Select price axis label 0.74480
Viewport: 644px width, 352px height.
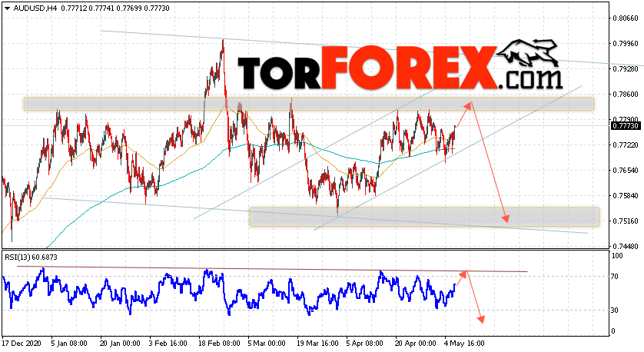[626, 247]
